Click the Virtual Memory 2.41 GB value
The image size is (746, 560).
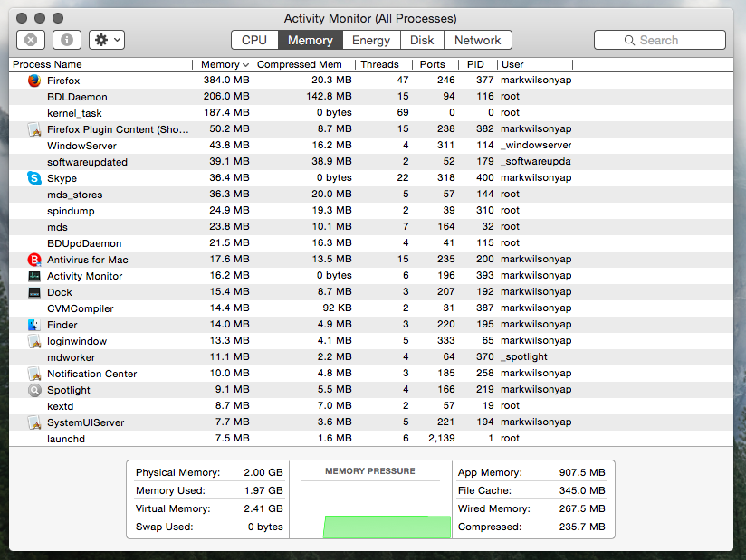263,508
